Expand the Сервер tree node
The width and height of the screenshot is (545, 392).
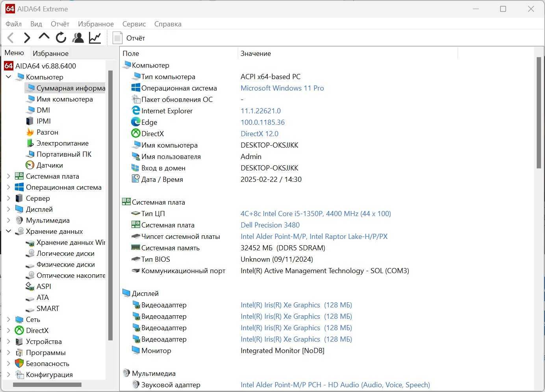point(8,198)
